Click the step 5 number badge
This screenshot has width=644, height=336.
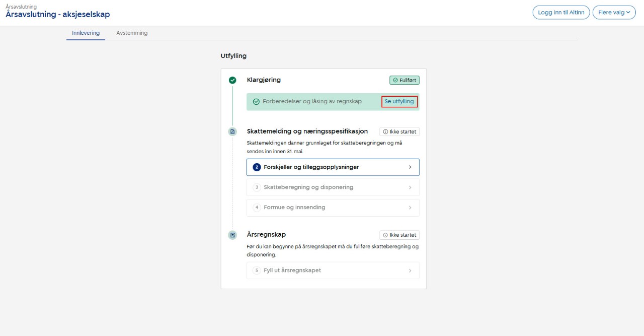click(x=257, y=271)
